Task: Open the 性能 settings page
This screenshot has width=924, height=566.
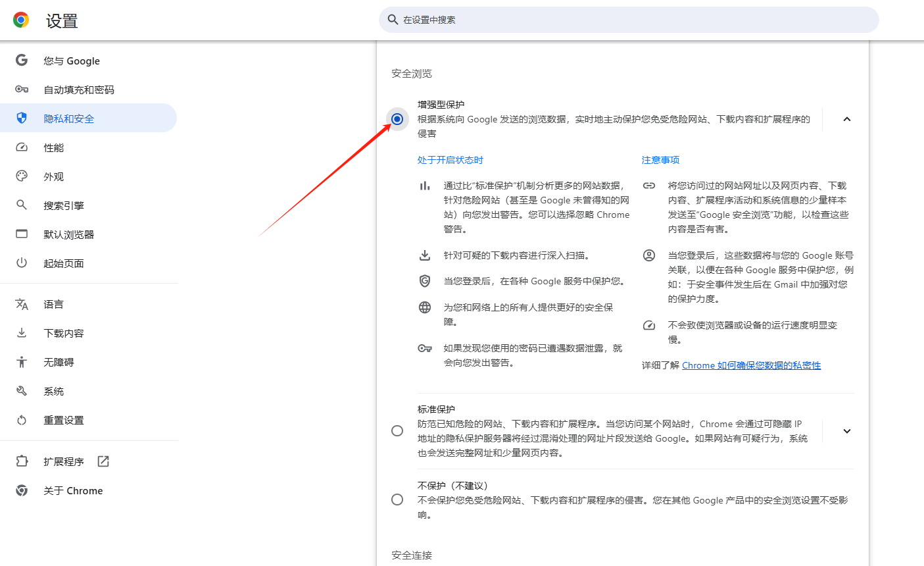Action: click(88, 147)
